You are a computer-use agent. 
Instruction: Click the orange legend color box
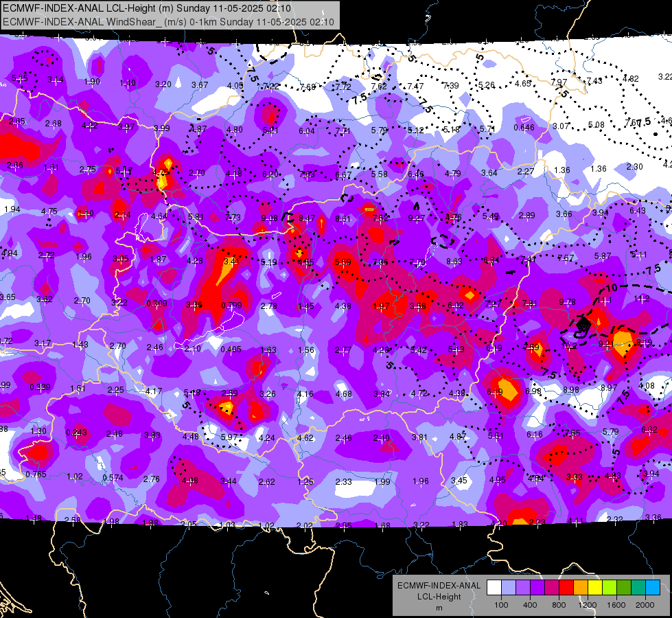tap(581, 588)
